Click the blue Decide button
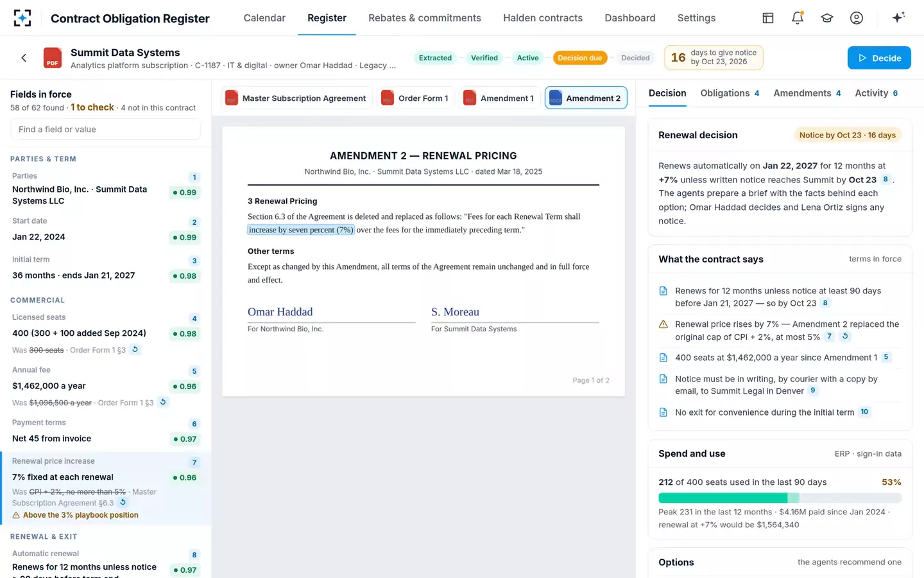This screenshot has height=578, width=924. coord(879,58)
